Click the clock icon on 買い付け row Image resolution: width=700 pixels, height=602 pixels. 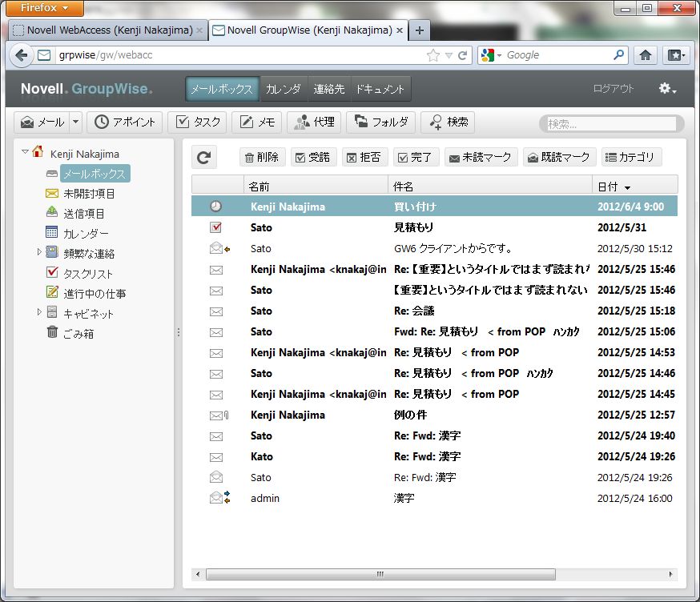[216, 207]
